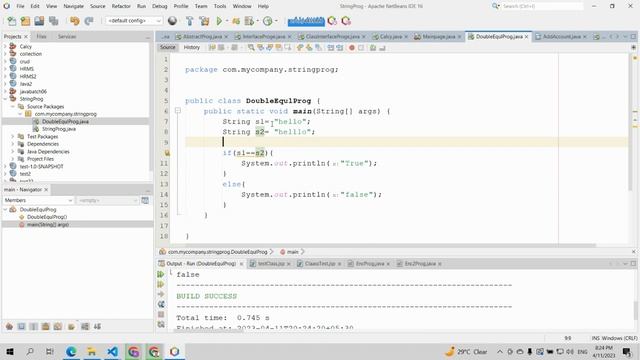The image size is (640, 360).
Task: Click the stop square icon in output panel
Action: pyautogui.click(x=161, y=315)
